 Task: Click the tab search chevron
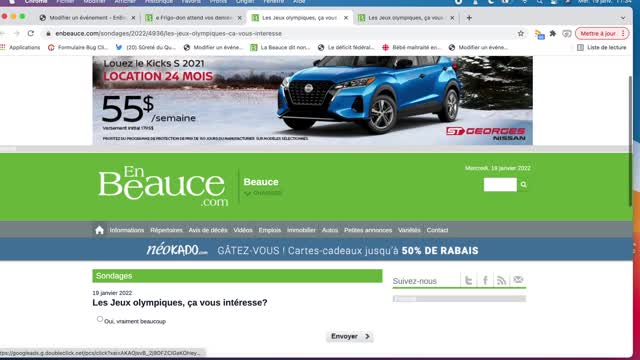click(x=623, y=18)
